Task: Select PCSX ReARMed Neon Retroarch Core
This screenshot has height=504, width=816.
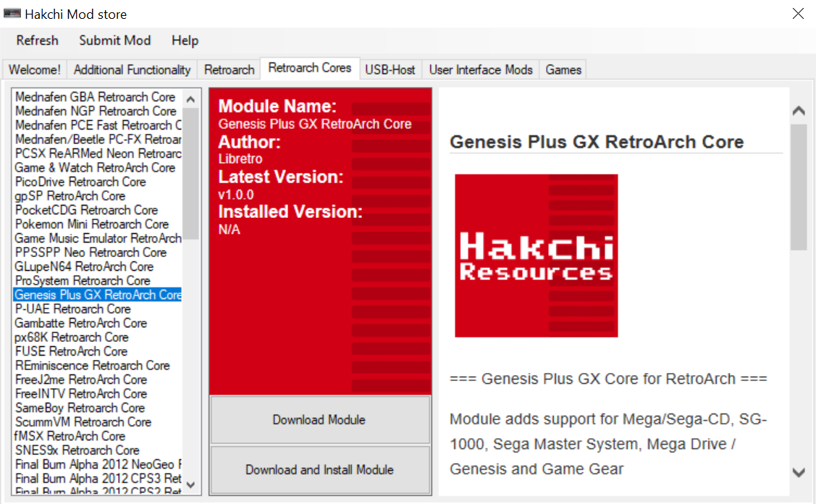Action: click(x=97, y=154)
